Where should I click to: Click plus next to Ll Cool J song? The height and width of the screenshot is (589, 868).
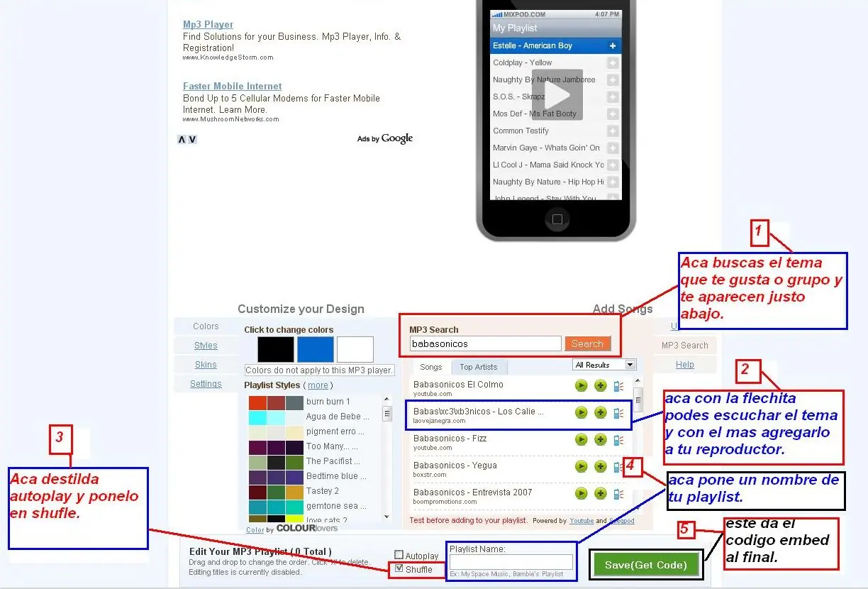click(613, 165)
